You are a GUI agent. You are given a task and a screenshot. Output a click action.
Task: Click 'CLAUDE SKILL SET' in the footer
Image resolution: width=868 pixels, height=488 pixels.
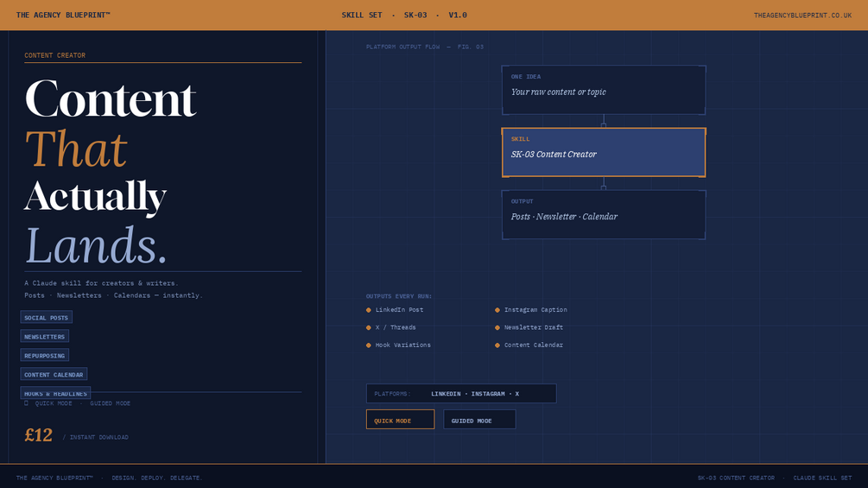point(822,478)
